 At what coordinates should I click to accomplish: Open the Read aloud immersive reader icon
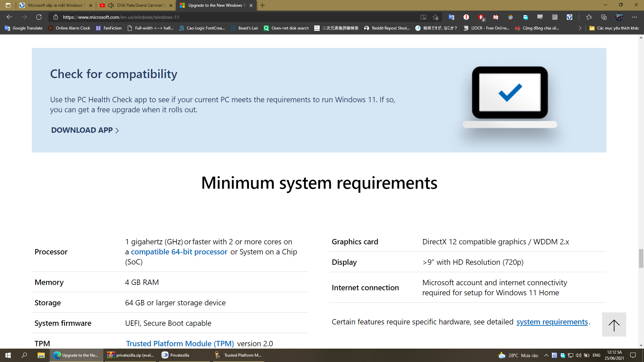[x=423, y=17]
